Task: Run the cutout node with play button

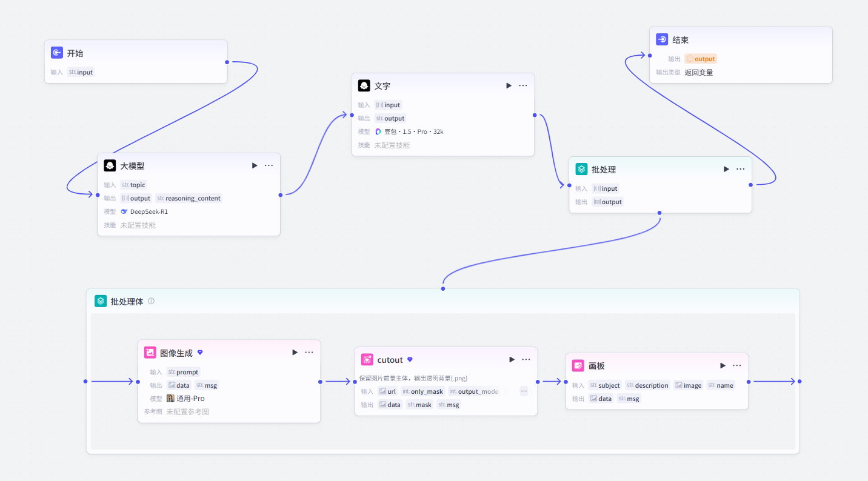Action: [x=512, y=359]
